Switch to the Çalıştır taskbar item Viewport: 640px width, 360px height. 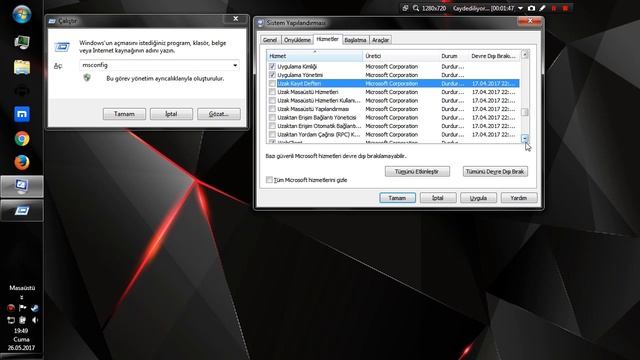click(22, 211)
